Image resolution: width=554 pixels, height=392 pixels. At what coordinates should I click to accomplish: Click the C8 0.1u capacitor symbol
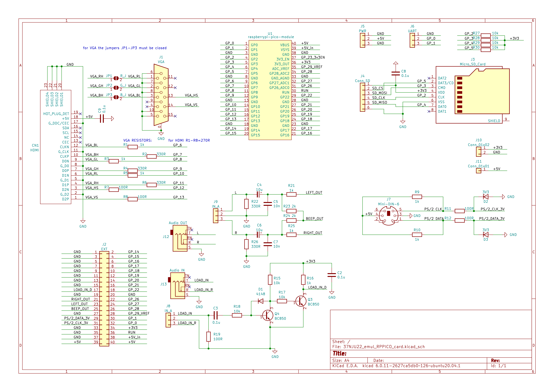point(395,73)
